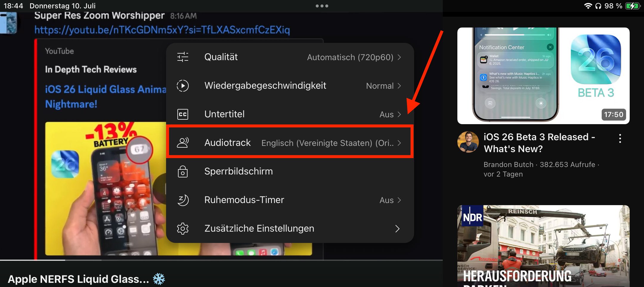The image size is (644, 287).
Task: Expand the Zusätzliche Einstellungen chevron
Action: tap(397, 229)
